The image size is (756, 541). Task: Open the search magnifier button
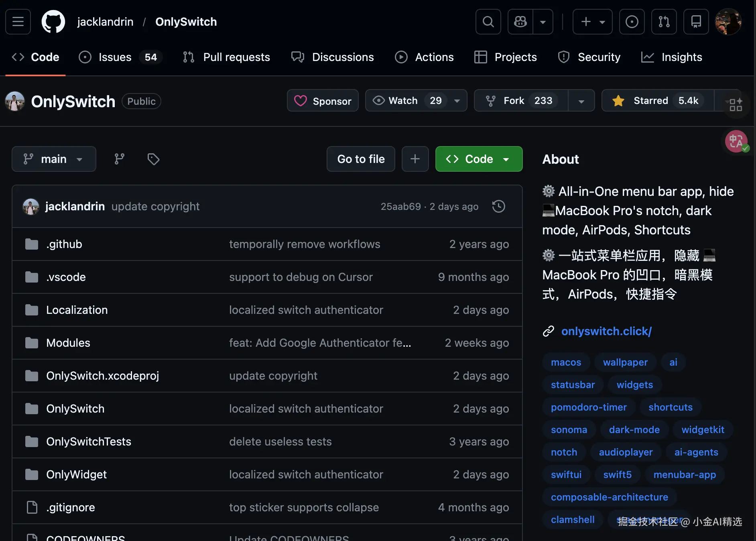click(488, 22)
